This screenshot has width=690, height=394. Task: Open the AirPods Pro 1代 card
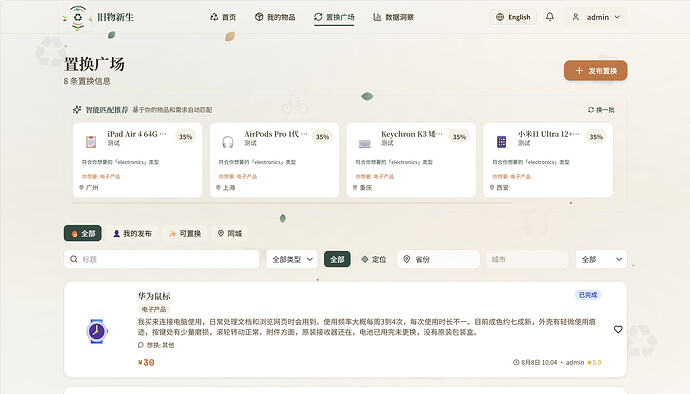click(x=275, y=160)
